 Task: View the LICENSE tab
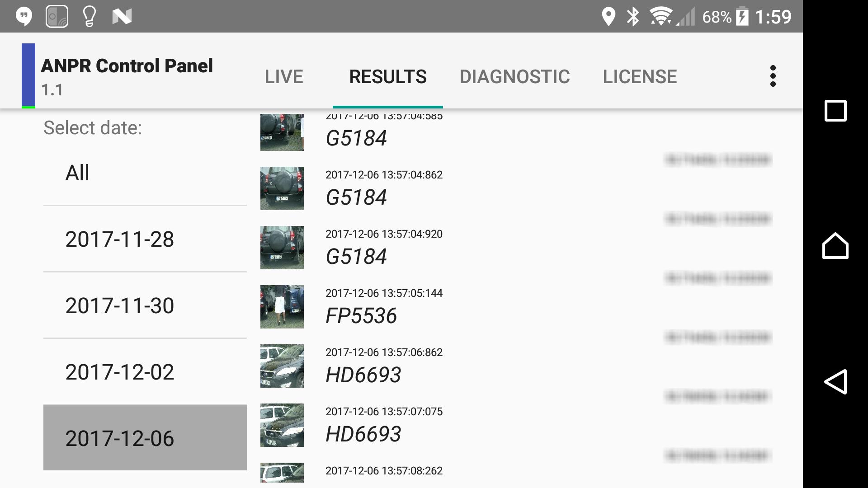[640, 76]
